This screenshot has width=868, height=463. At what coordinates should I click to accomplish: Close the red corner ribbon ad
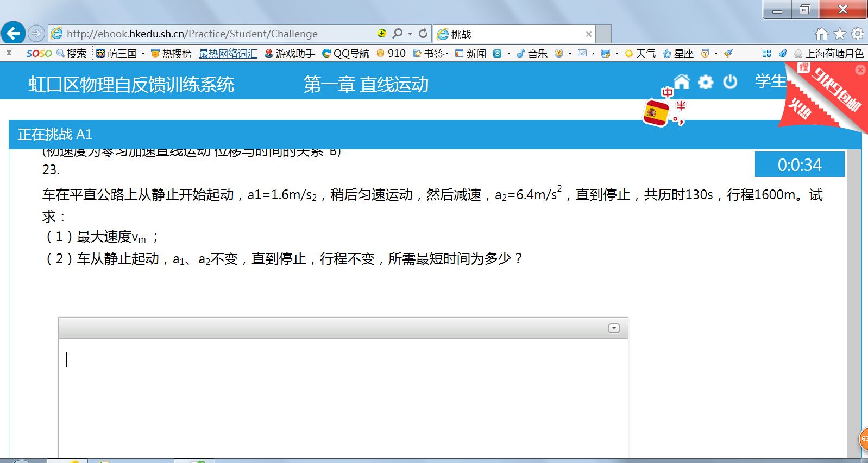coord(860,69)
